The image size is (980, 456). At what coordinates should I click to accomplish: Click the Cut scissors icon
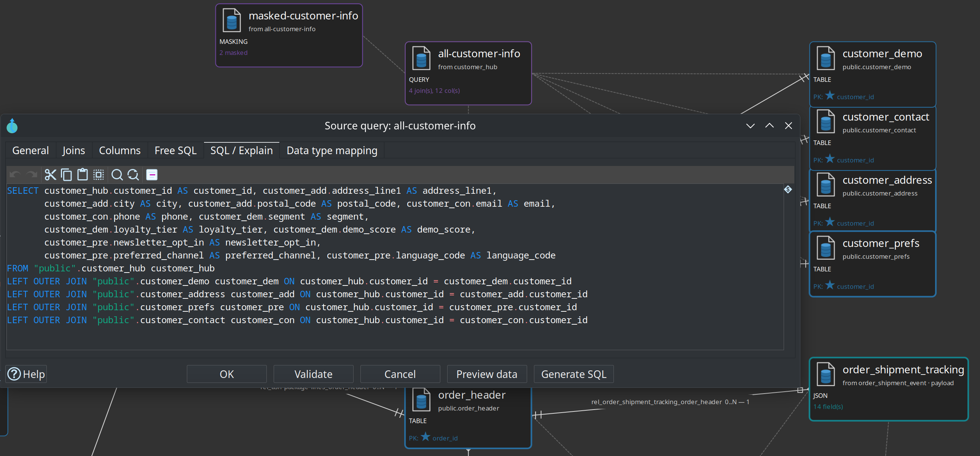(50, 175)
